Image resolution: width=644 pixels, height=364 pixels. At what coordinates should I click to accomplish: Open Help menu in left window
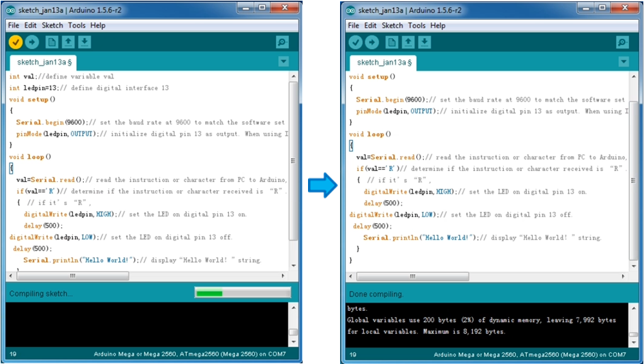[97, 25]
